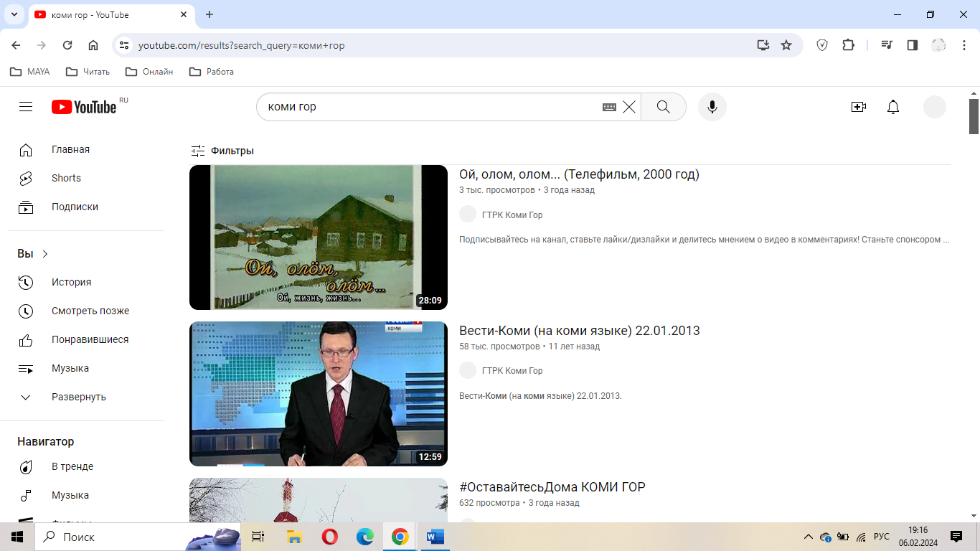This screenshot has height=551, width=980.
Task: Open the Читать bookmarks folder
Action: (88, 72)
